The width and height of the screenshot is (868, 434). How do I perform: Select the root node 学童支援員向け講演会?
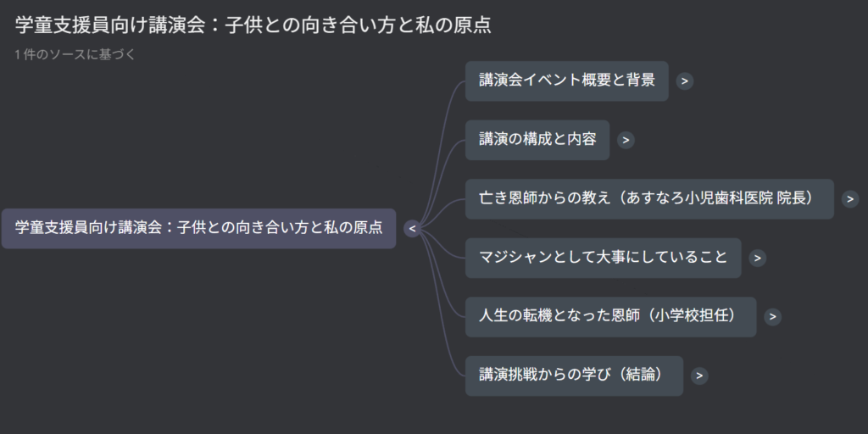(198, 228)
